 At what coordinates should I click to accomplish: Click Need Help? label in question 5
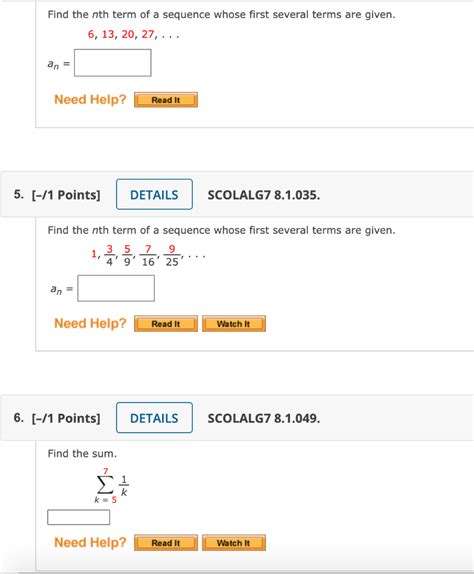(x=90, y=323)
